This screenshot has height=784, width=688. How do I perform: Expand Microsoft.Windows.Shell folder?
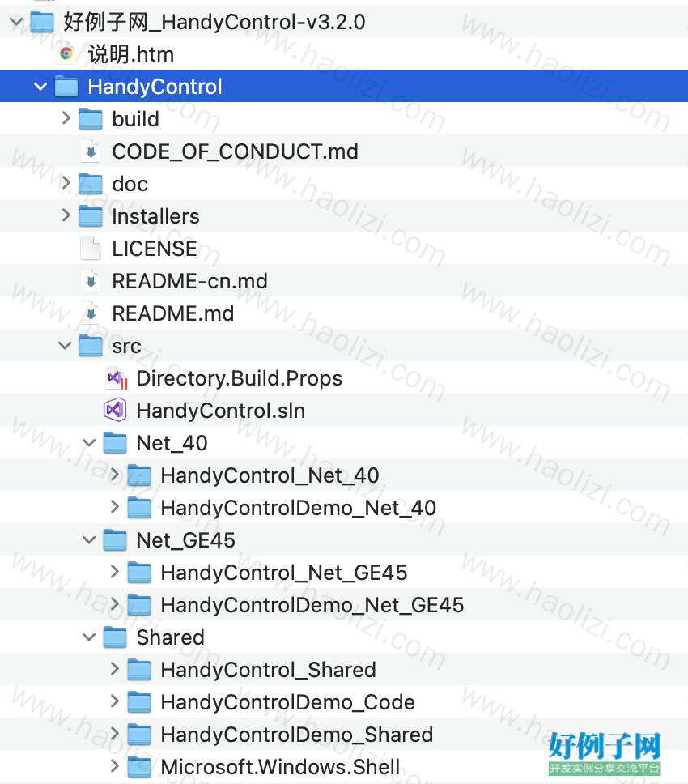coord(115,766)
